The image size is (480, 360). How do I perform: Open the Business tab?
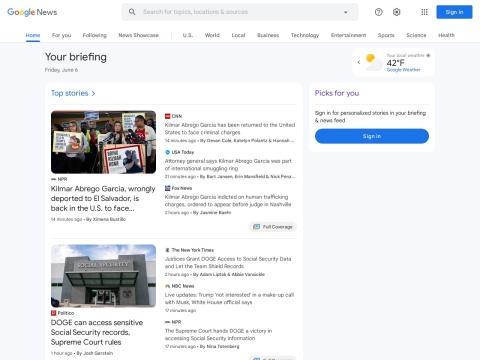click(268, 35)
